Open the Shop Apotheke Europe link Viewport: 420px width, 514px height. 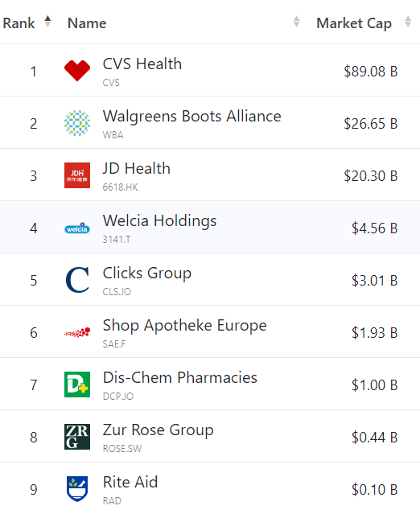point(185,326)
